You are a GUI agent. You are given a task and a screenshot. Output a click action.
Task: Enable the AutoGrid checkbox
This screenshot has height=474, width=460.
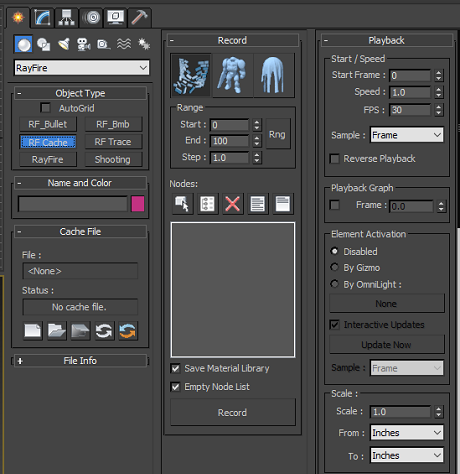tap(45, 108)
